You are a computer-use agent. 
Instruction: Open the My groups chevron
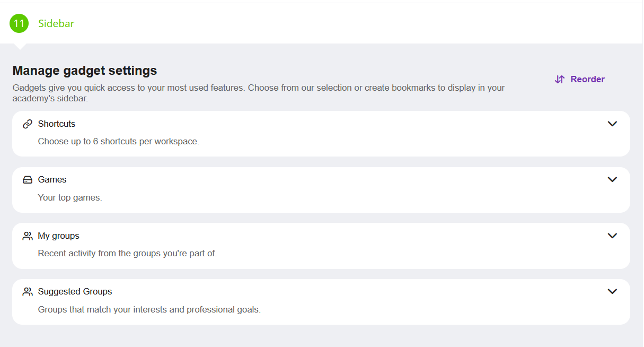pos(613,236)
